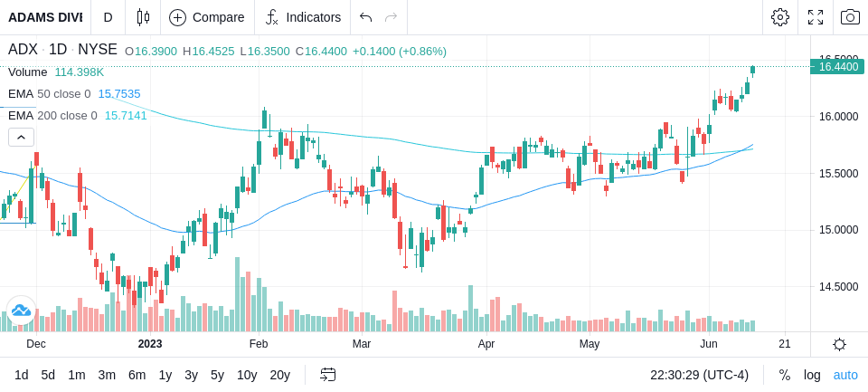Collapse the indicator legend with chevron

pyautogui.click(x=21, y=137)
